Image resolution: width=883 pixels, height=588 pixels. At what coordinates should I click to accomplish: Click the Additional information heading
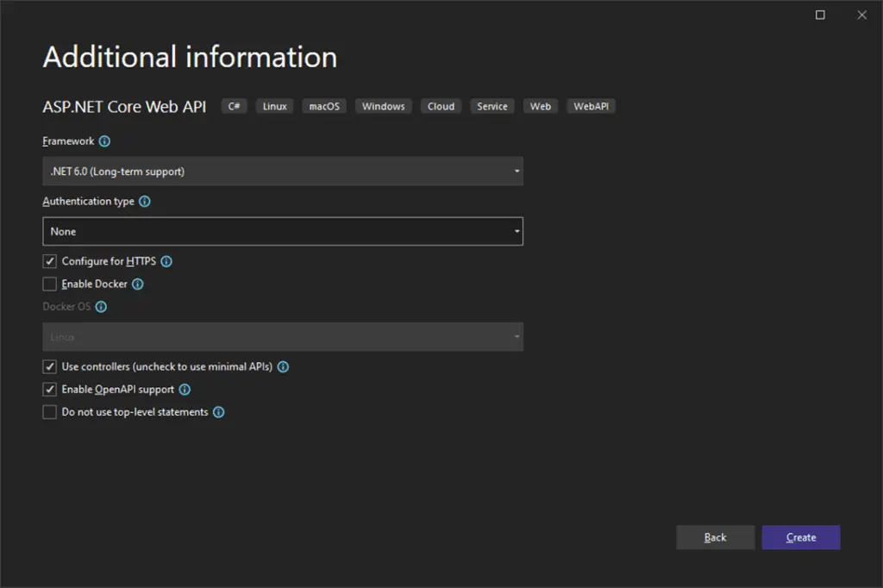click(x=191, y=58)
